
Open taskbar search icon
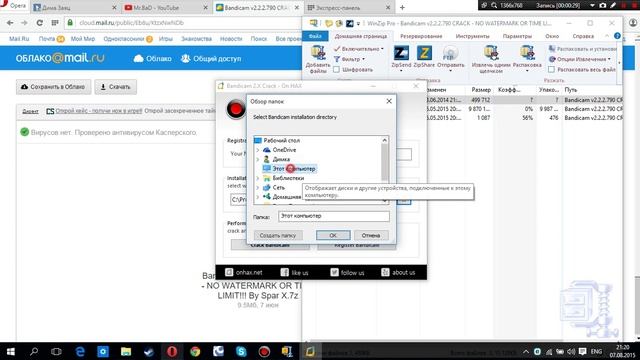[34, 351]
